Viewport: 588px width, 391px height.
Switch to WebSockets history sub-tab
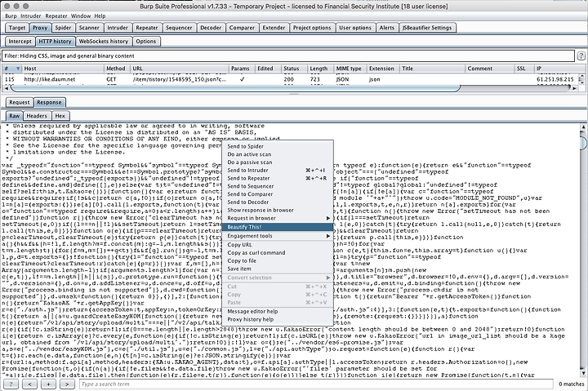[x=104, y=42]
